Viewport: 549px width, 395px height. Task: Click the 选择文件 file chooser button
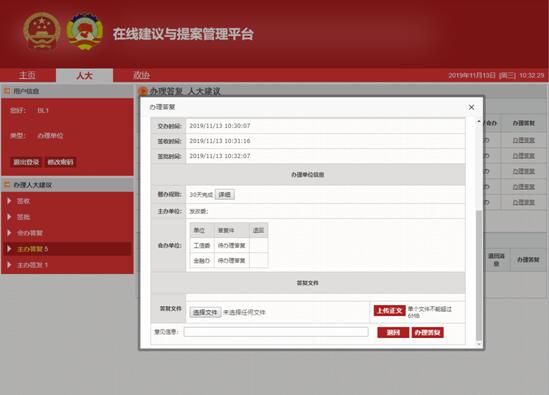point(205,312)
